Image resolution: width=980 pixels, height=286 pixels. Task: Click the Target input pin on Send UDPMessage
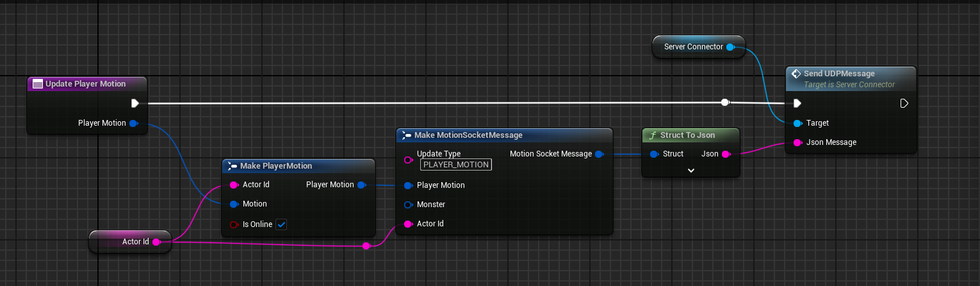tap(797, 123)
